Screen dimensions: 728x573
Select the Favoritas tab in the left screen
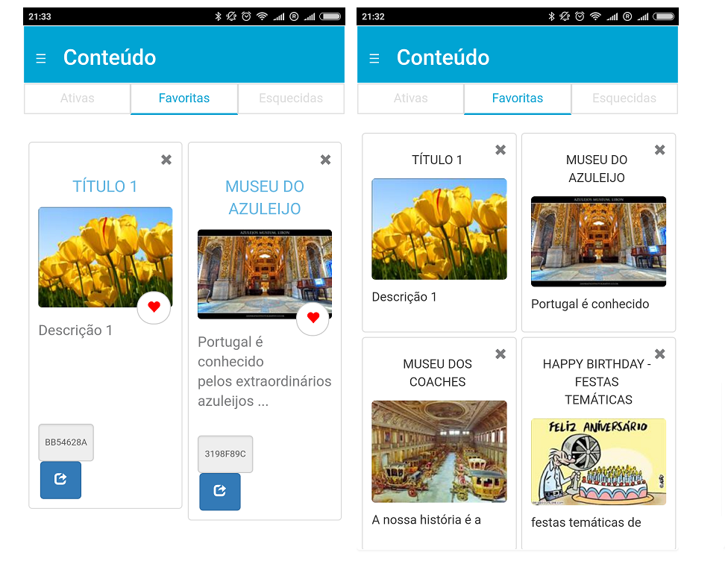184,98
